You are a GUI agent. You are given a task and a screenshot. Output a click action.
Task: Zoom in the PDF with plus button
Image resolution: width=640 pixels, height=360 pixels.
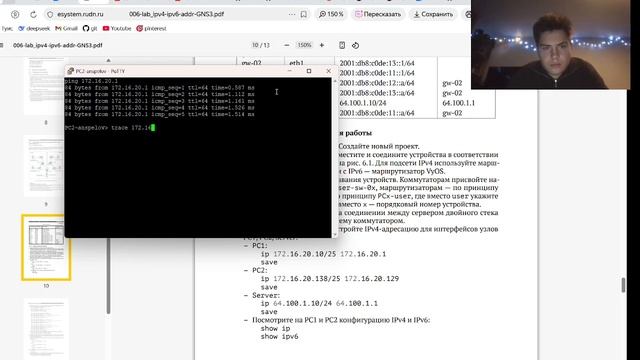tap(322, 45)
